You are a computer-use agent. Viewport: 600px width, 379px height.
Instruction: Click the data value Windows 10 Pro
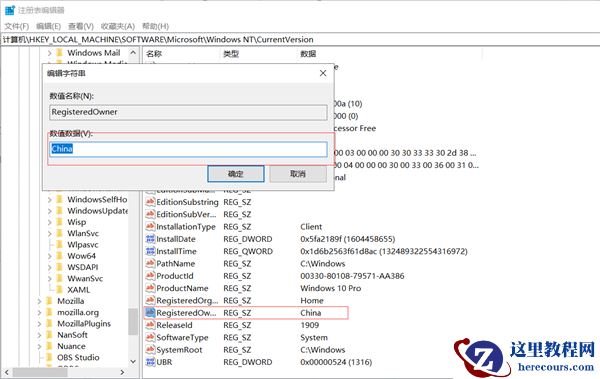(331, 288)
